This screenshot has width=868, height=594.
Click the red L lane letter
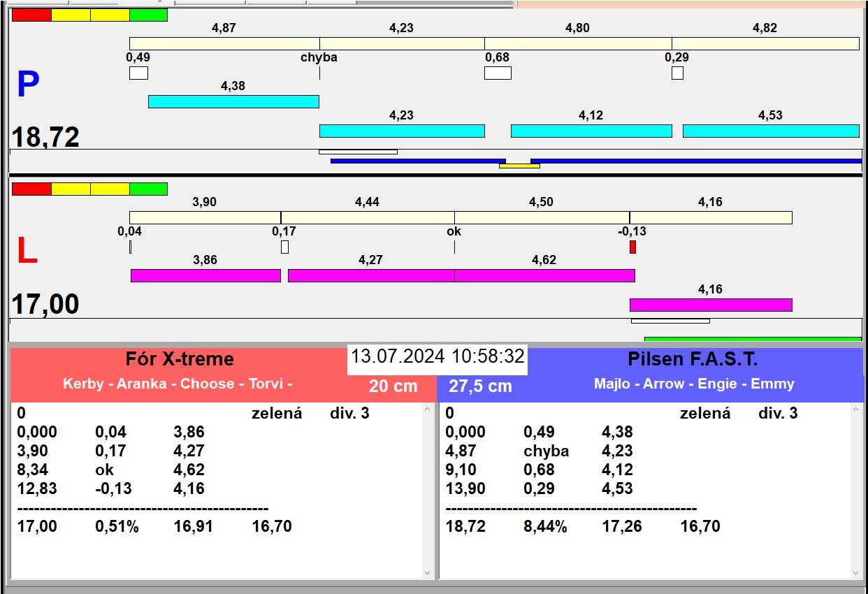27,252
